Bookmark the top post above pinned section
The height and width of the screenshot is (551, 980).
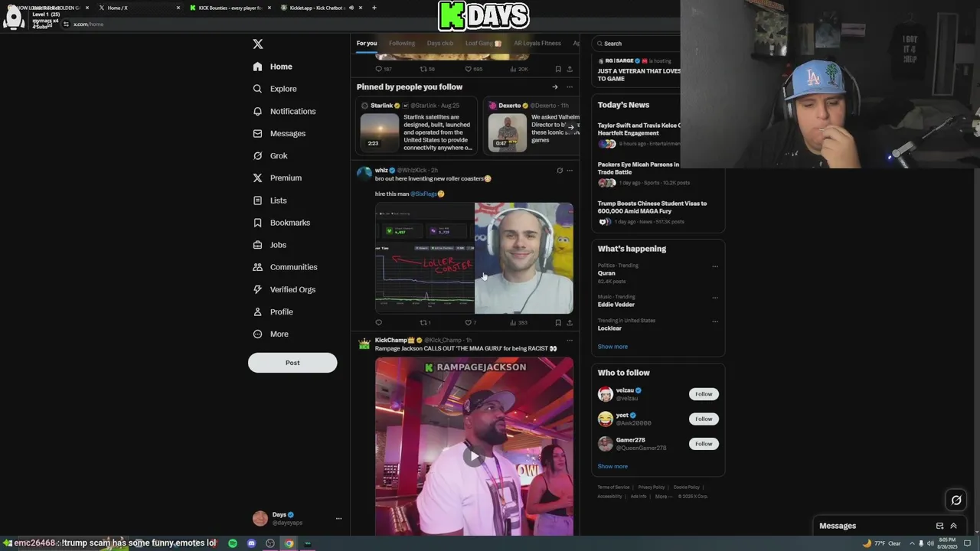(558, 69)
